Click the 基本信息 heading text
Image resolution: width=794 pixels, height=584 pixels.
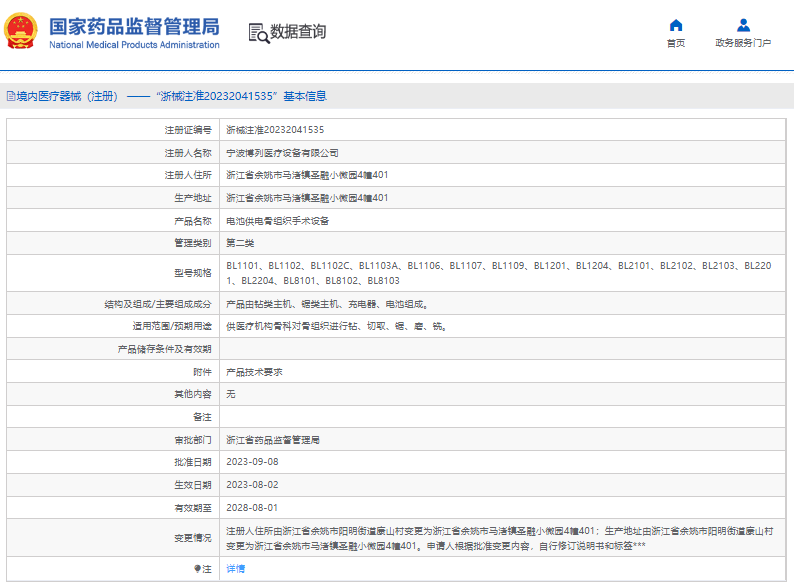305,96
